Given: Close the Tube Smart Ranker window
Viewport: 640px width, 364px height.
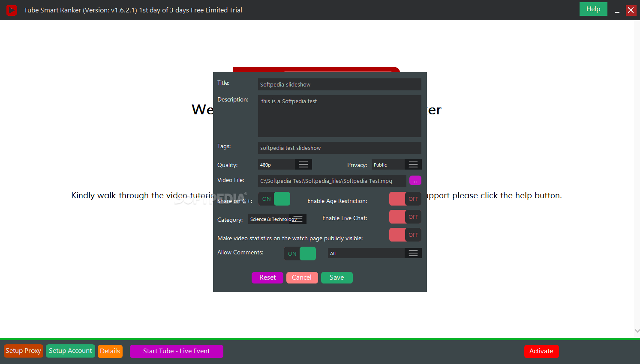Looking at the screenshot, I should 631,10.
